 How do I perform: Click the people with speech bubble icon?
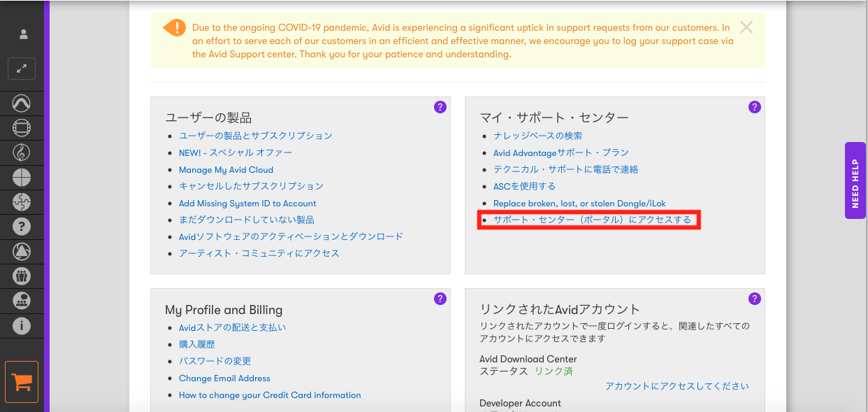pos(22,300)
